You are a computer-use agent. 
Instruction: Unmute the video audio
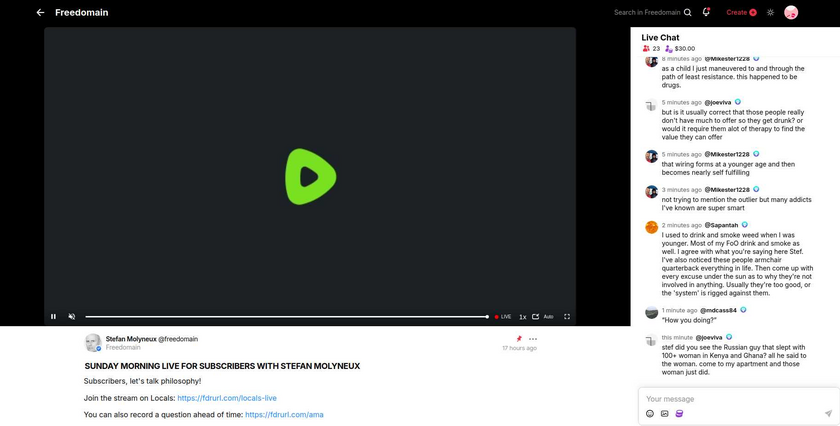pyautogui.click(x=72, y=316)
